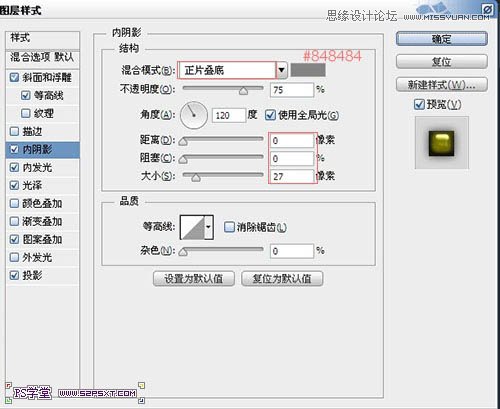The width and height of the screenshot is (500, 409).
Task: Open the 等高线 contour picker arrow
Action: click(208, 227)
